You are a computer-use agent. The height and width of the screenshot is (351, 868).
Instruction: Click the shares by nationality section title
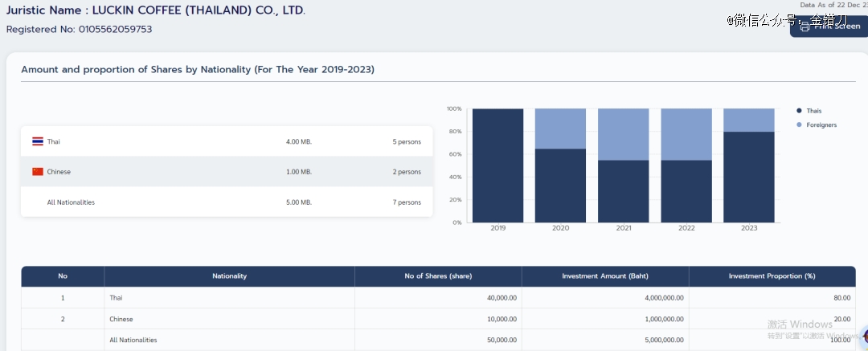(x=198, y=70)
